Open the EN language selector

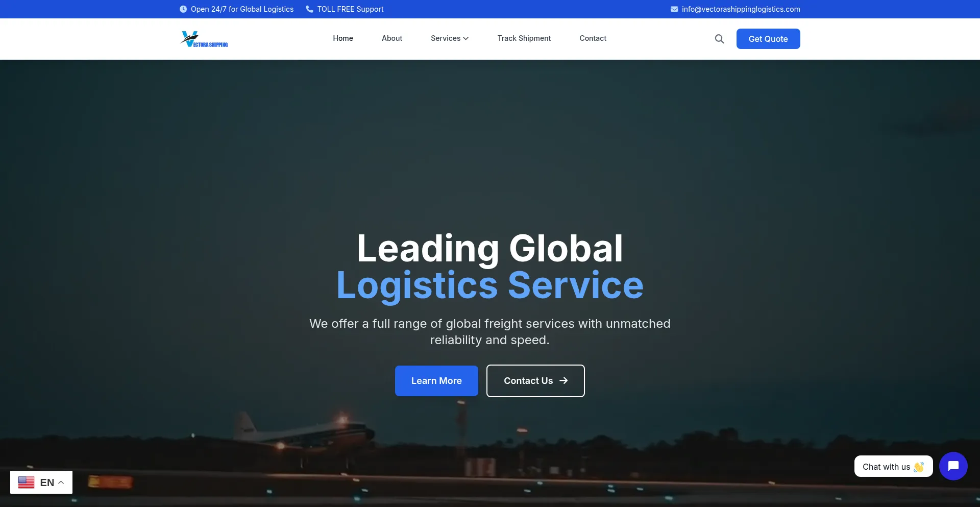tap(47, 482)
